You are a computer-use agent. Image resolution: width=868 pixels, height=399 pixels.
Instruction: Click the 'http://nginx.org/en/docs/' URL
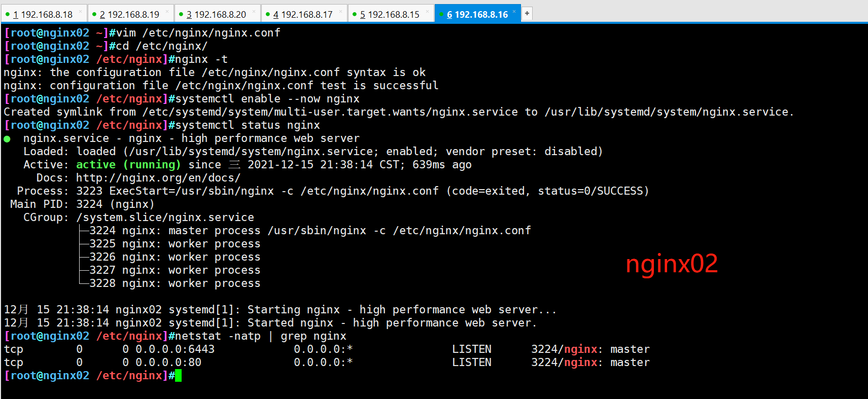point(158,178)
